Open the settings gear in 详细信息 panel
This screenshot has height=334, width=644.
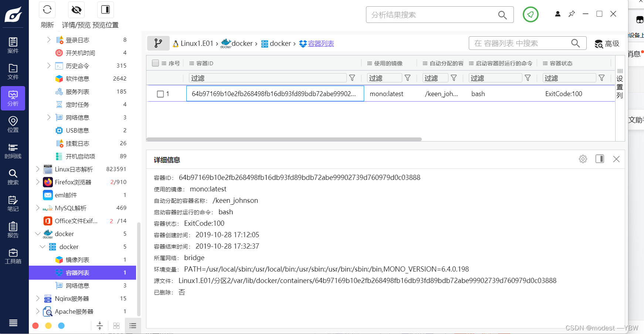pos(583,159)
